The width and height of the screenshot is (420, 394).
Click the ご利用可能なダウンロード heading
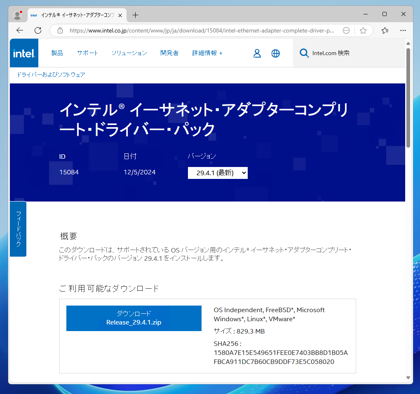[109, 288]
